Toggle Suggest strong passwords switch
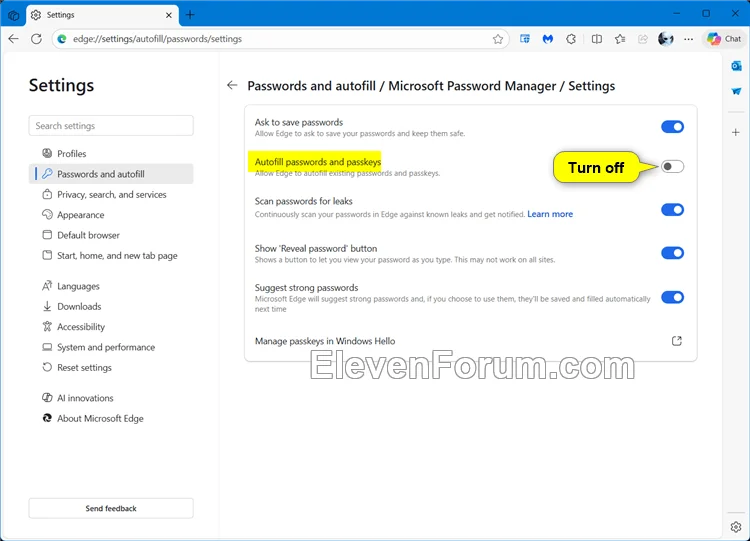 click(x=672, y=298)
